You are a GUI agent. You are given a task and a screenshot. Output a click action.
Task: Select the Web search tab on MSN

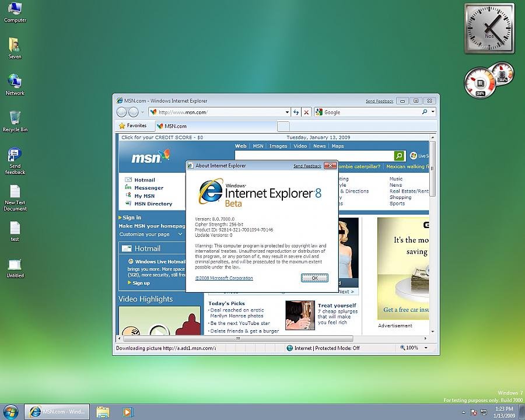(x=240, y=146)
